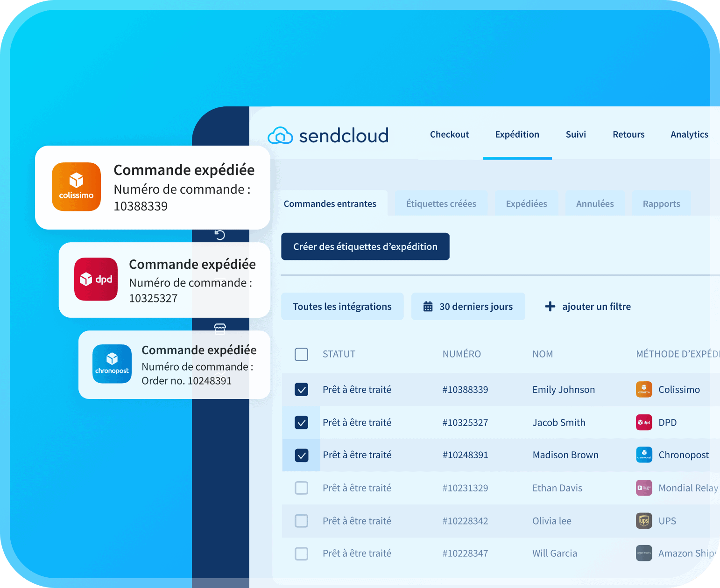Click the Prêt à être traité status for Emily Johnson
Viewport: 720px width, 588px height.
click(357, 390)
